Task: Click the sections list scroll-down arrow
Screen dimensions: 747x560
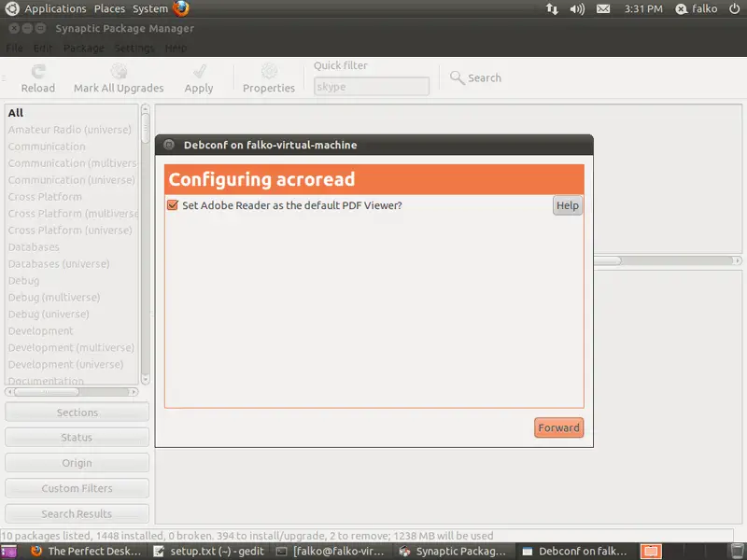Action: click(146, 380)
